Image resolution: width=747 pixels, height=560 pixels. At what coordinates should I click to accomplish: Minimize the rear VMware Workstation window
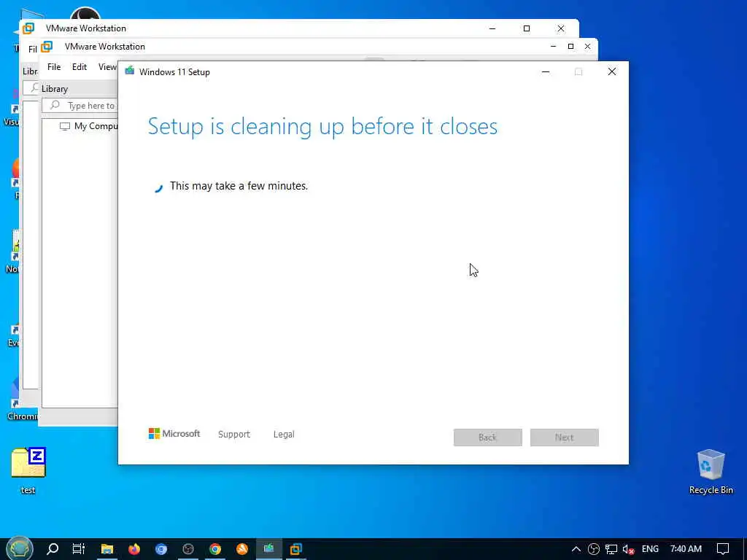pyautogui.click(x=492, y=28)
